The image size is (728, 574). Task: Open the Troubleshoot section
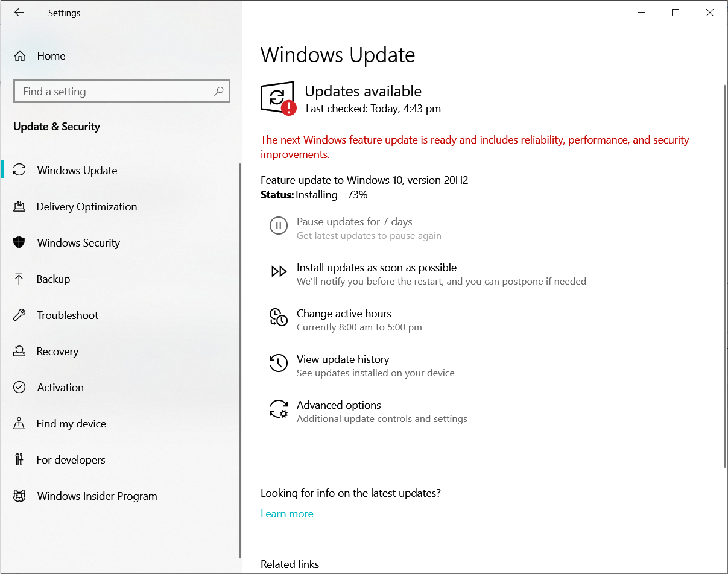pyautogui.click(x=68, y=315)
